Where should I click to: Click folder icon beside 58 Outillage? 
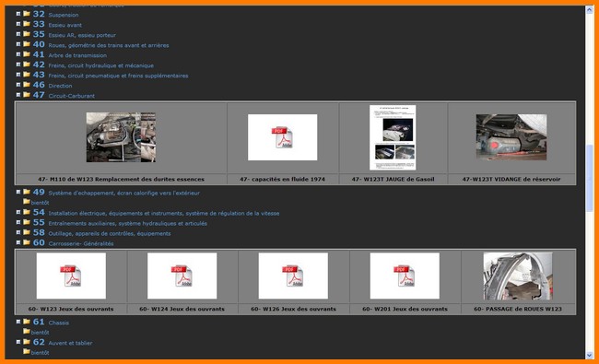(x=27, y=232)
